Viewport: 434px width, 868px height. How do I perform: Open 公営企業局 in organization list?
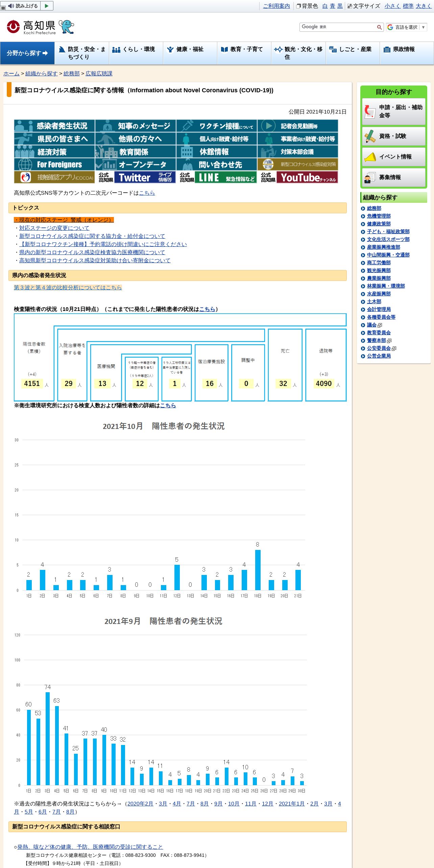coord(379,356)
